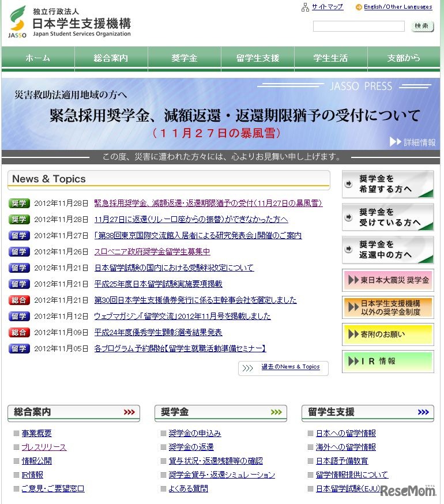Click the blue 留学 tag dated 2012年11月27日
The image size is (444, 504).
pos(19,236)
